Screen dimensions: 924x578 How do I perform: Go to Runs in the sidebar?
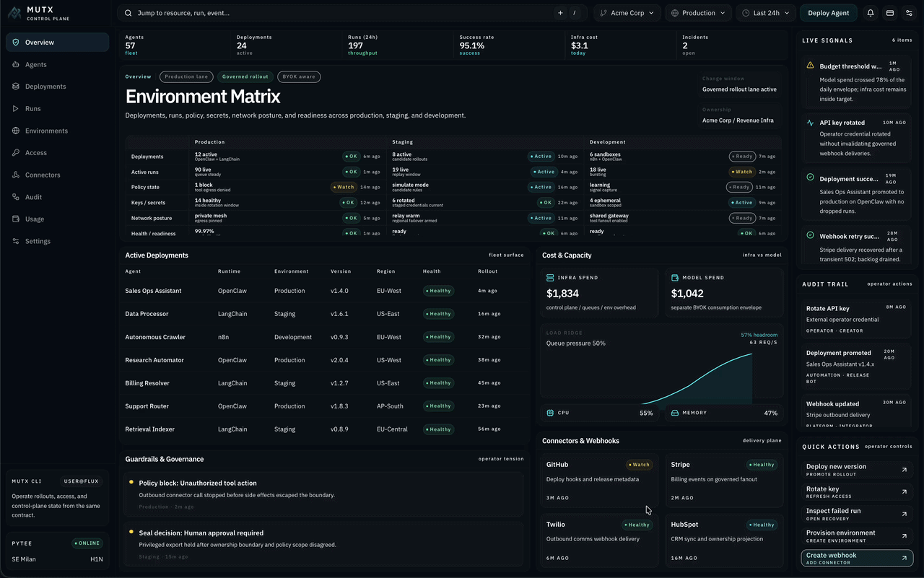pyautogui.click(x=58, y=108)
